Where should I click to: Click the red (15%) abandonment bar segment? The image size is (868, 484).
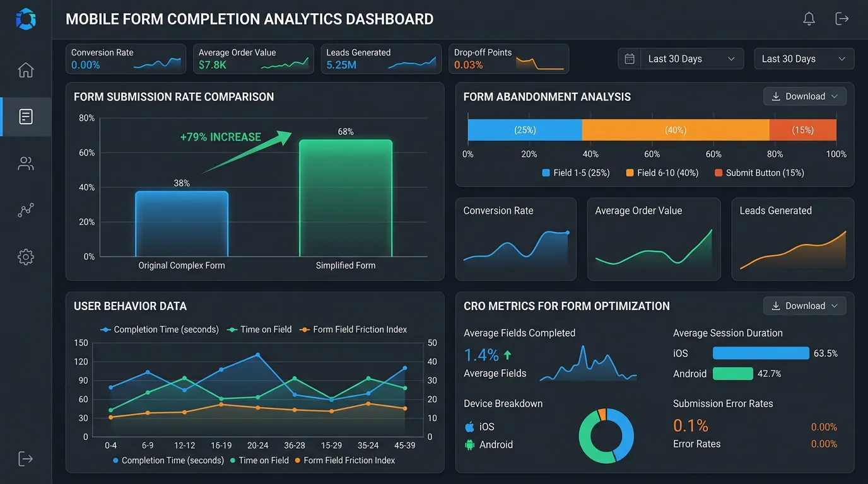point(803,130)
